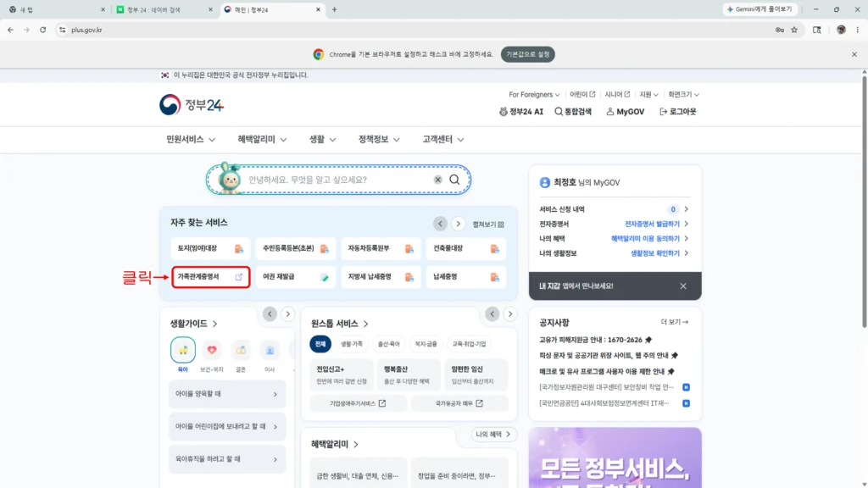
Task: Select the 생활·가족 tab
Action: [352, 344]
